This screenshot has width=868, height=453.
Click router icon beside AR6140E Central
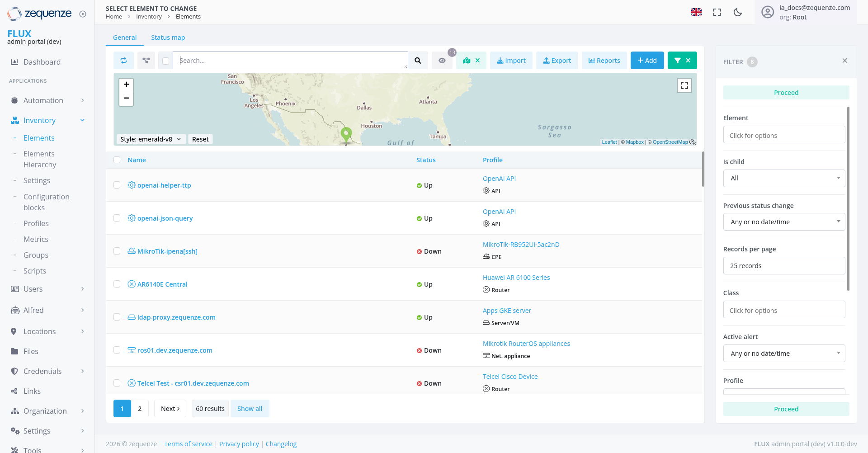[132, 284]
